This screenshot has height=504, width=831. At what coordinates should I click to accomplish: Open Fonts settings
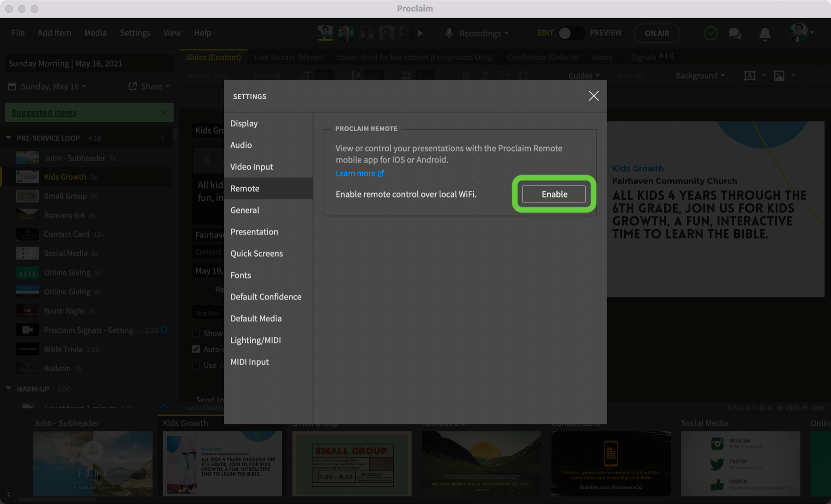tap(268, 275)
